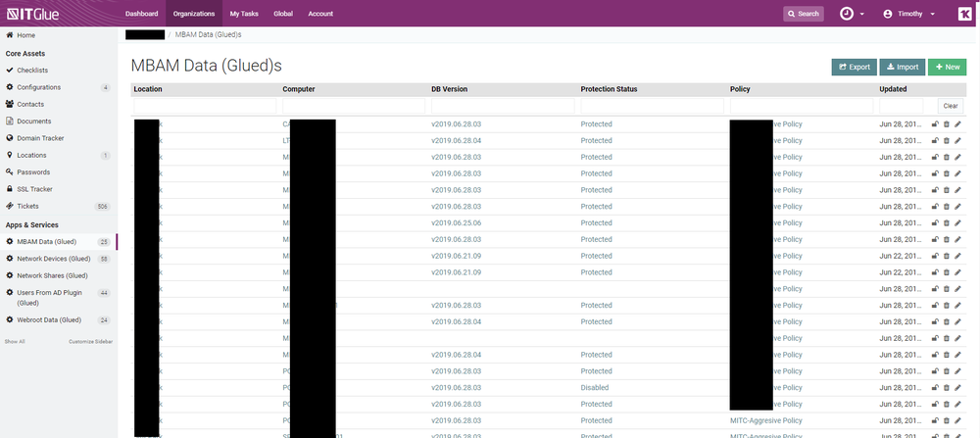Click the trash icon in first row

click(946, 124)
